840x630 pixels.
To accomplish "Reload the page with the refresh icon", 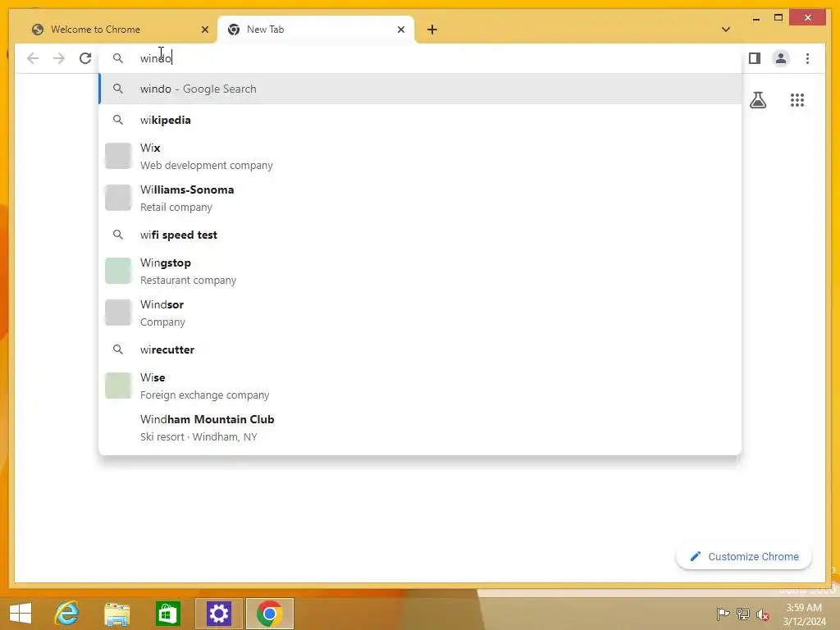I will pos(85,58).
